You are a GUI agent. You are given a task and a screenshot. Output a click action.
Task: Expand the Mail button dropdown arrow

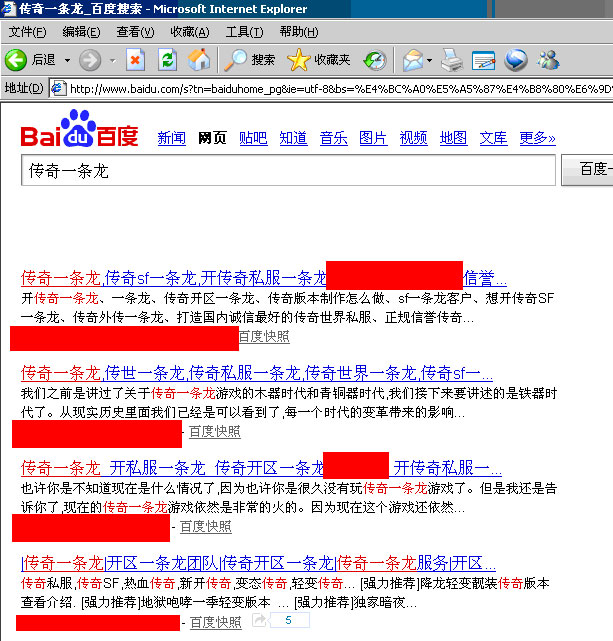pos(430,60)
